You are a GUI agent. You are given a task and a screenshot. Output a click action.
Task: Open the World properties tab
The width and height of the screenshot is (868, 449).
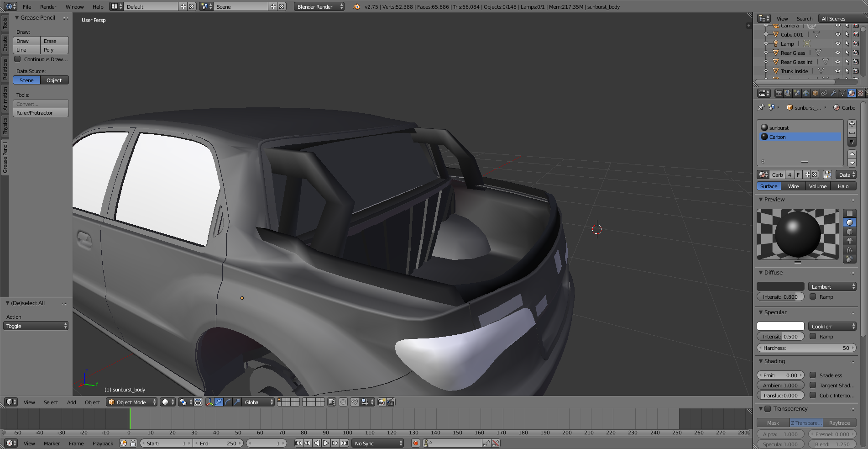[806, 93]
